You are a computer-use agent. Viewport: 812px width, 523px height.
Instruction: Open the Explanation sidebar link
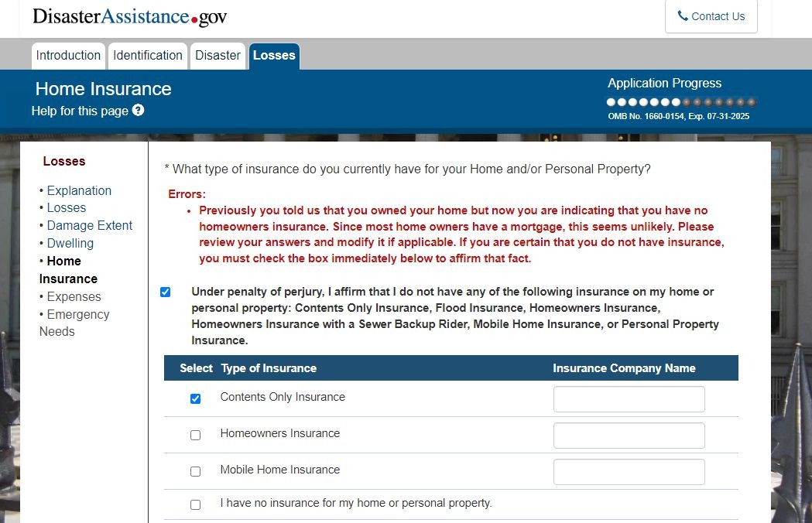(79, 191)
